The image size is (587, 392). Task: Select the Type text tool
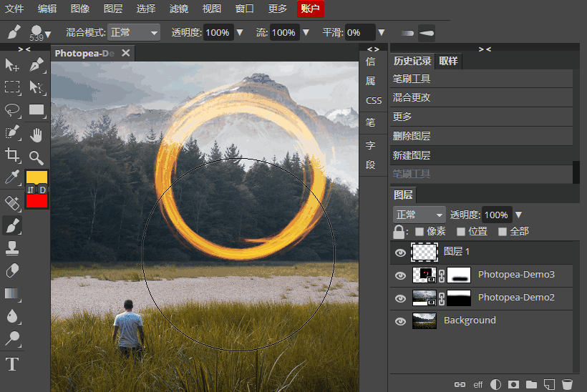pyautogui.click(x=12, y=364)
